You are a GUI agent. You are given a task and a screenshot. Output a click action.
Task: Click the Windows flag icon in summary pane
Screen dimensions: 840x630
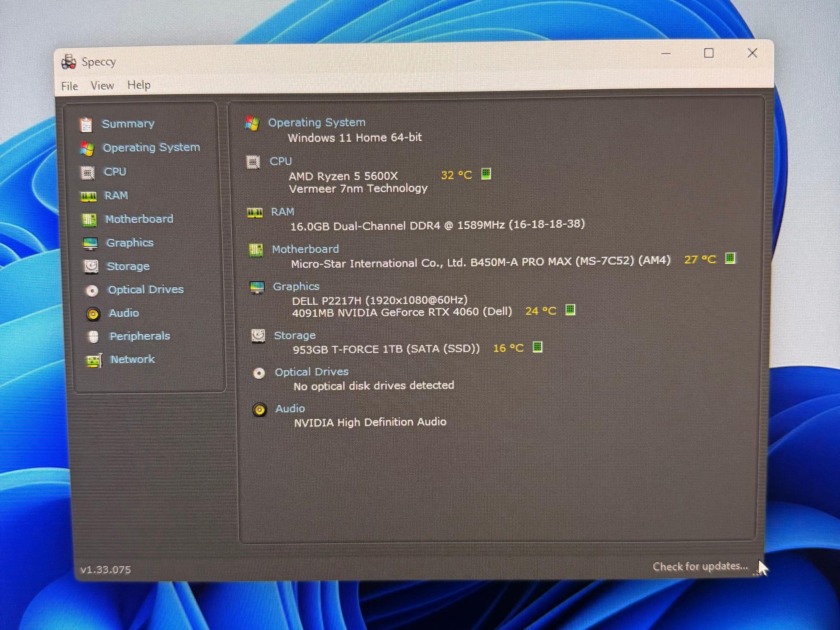point(252,123)
